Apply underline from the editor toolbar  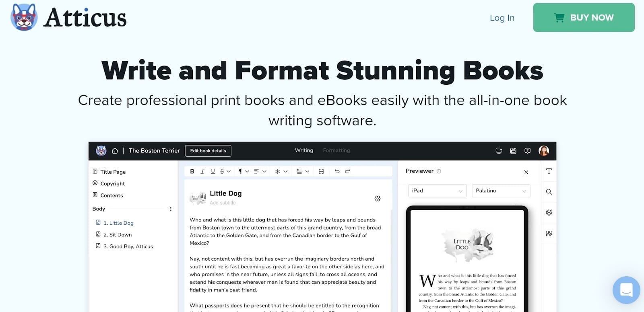tap(213, 171)
